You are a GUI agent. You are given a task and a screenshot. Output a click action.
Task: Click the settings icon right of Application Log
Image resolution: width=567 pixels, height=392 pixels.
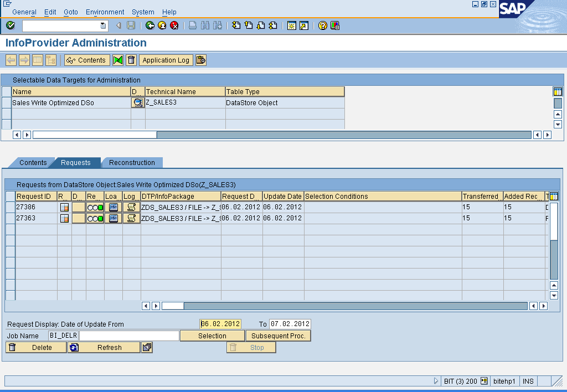[200, 60]
